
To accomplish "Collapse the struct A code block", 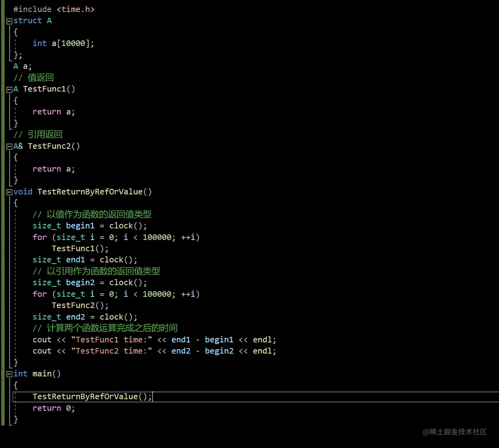I will (9, 21).
